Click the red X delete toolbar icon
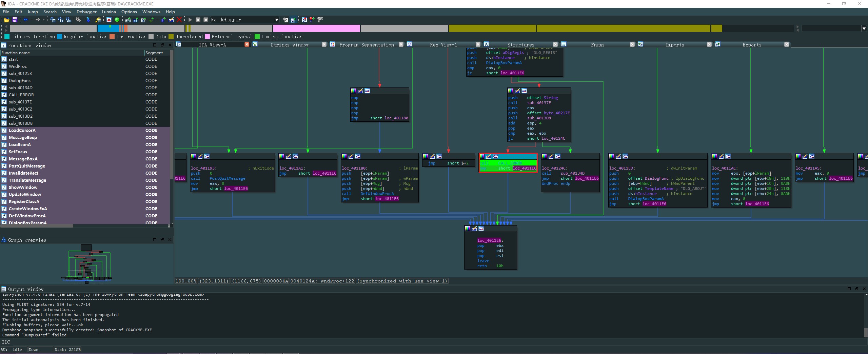The height and width of the screenshot is (354, 868). click(x=179, y=20)
